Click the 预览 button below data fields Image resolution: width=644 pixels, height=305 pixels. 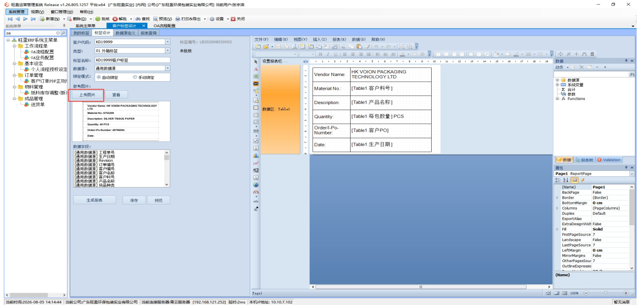click(x=158, y=200)
